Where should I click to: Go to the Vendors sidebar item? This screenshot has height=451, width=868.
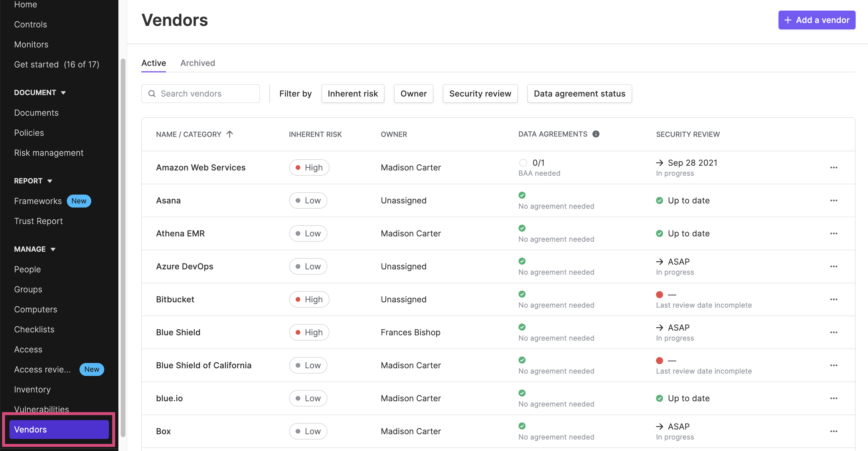(x=59, y=430)
